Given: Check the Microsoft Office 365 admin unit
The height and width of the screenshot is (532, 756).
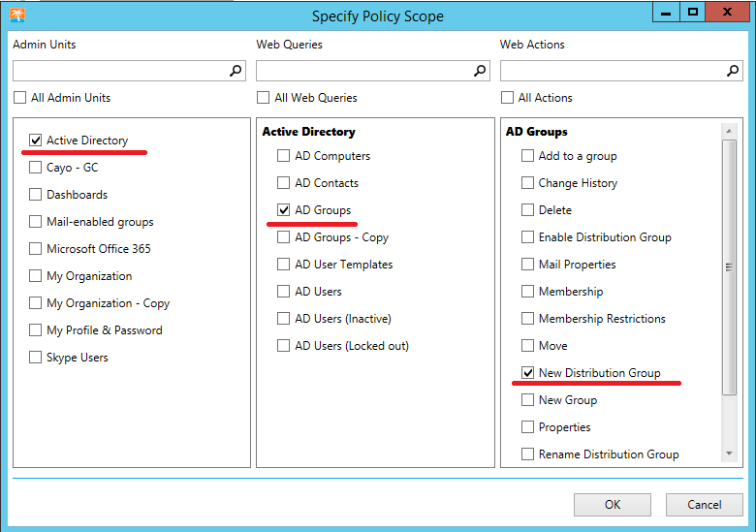Looking at the screenshot, I should coord(35,249).
